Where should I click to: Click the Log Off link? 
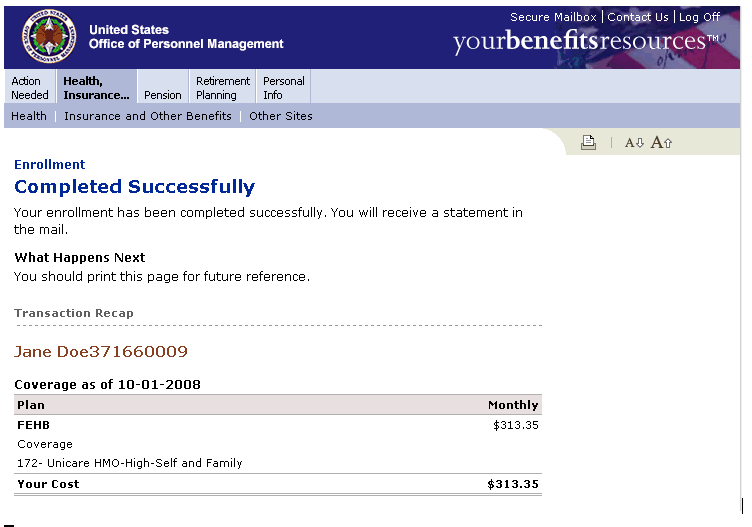[700, 17]
